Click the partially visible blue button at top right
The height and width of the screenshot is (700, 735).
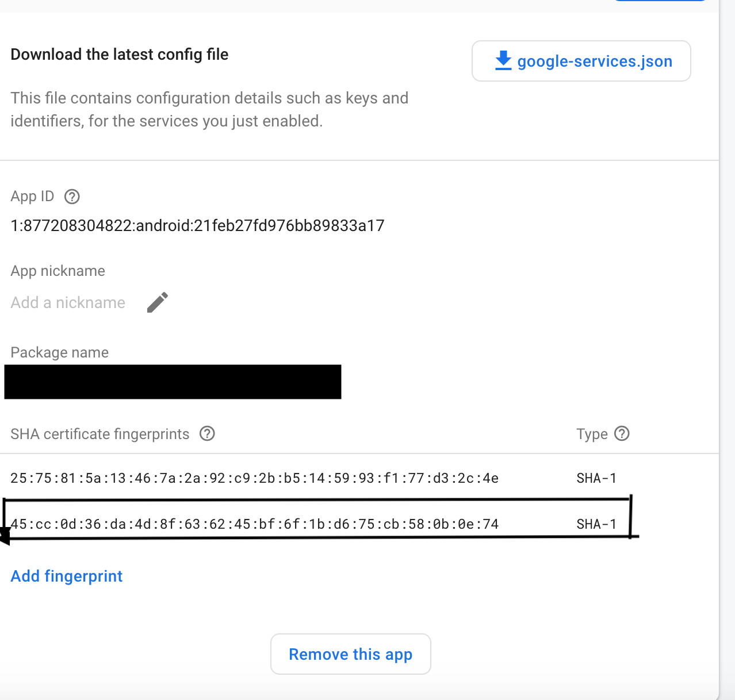[660, 2]
